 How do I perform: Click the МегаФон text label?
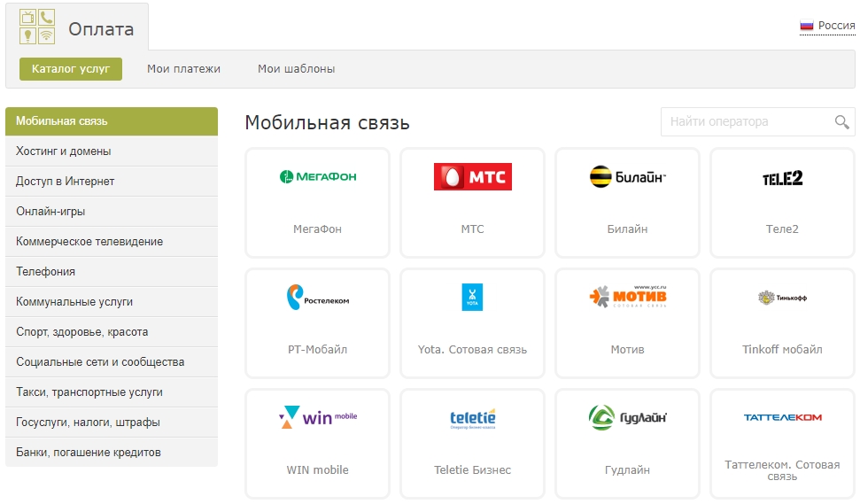(318, 229)
